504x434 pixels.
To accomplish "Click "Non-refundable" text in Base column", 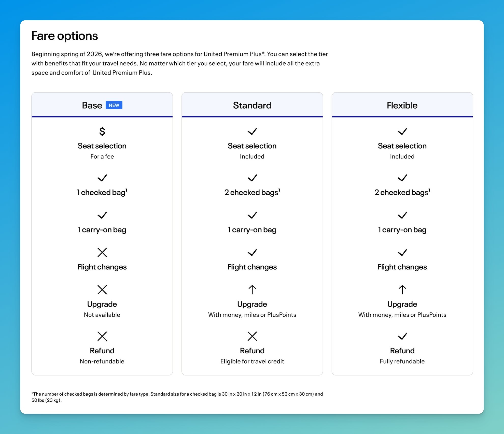I will pyautogui.click(x=102, y=361).
